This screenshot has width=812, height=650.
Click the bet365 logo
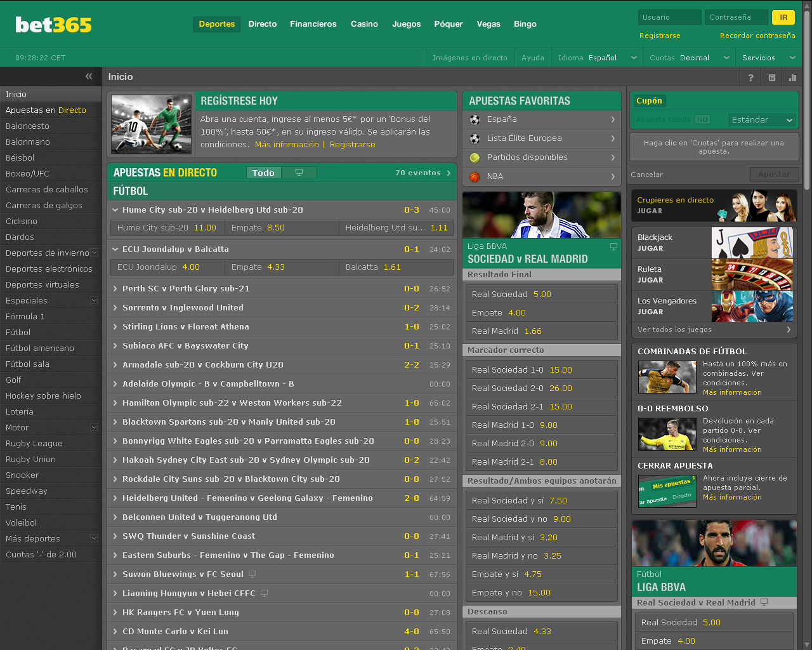(53, 24)
